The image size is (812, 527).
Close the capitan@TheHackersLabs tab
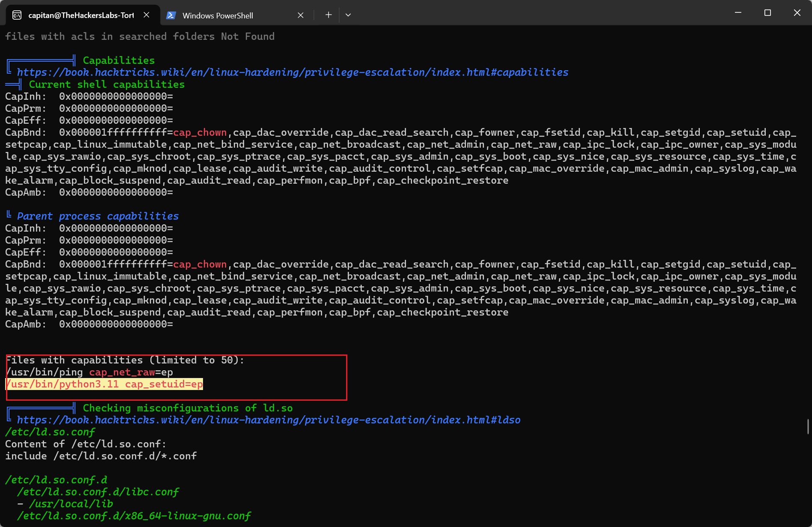(x=146, y=15)
